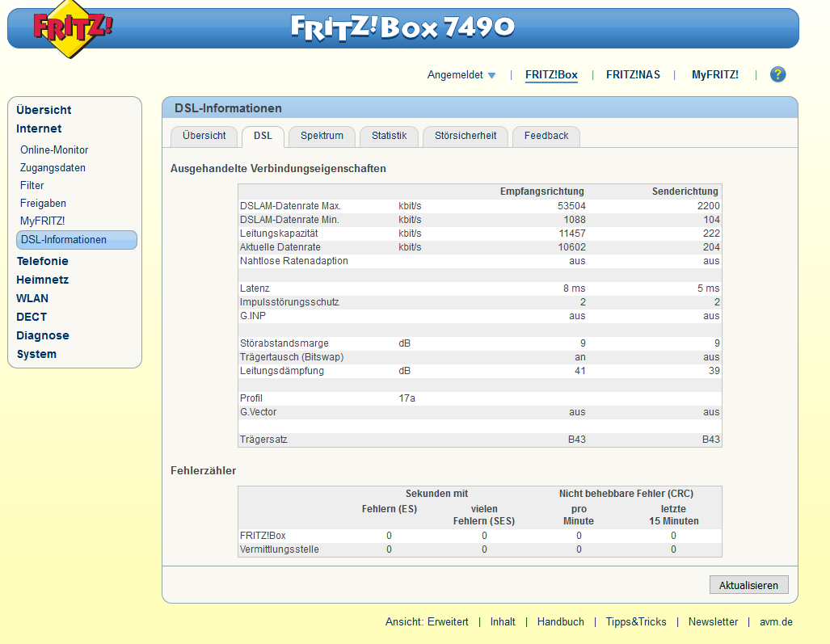This screenshot has width=830, height=644.
Task: Open the Handbuch link
Action: pos(561,621)
